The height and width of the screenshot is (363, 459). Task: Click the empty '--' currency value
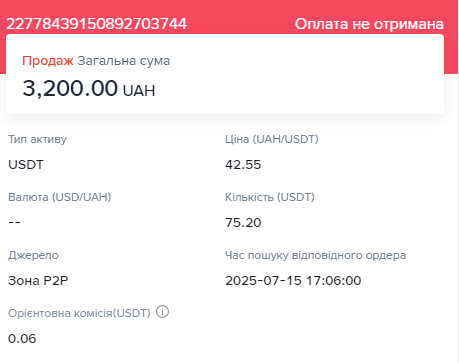14,222
